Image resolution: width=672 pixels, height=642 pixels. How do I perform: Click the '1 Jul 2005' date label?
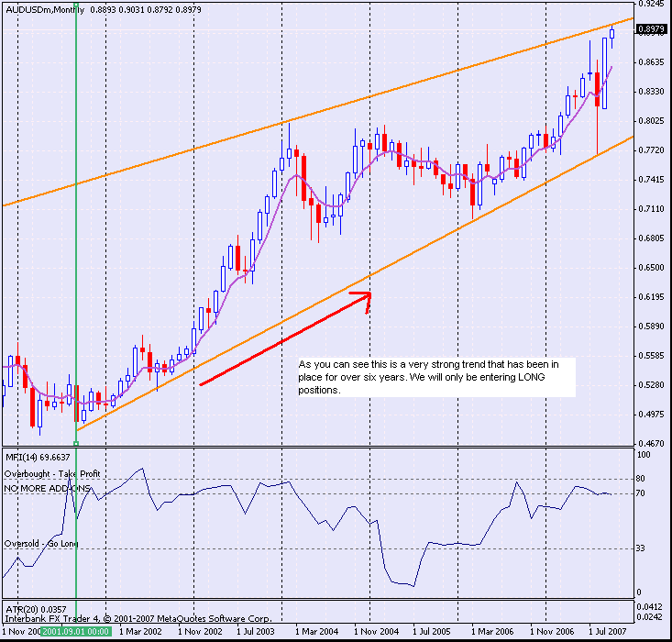pyautogui.click(x=432, y=631)
